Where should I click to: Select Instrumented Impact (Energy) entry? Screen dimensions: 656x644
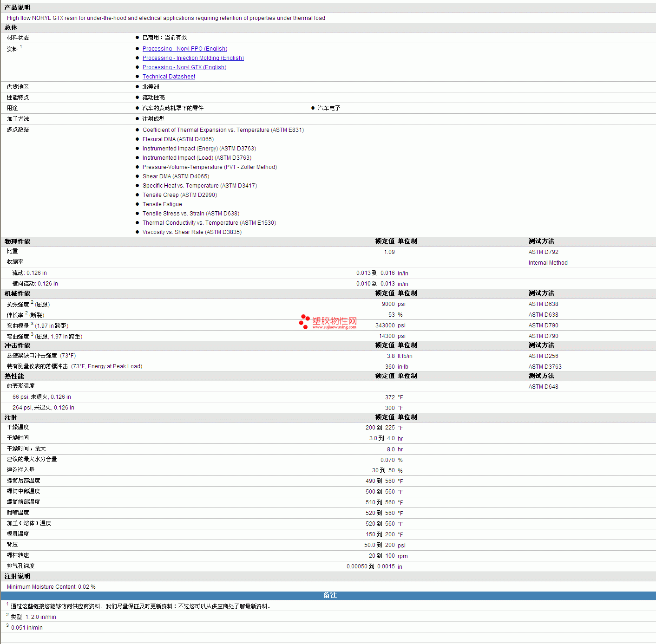[x=199, y=149]
